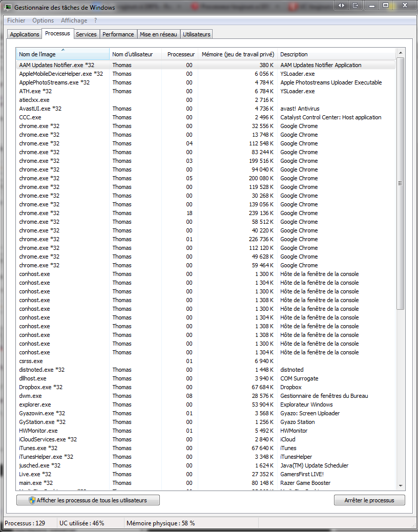Select explorer.exe process
Image resolution: width=418 pixels, height=532 pixels.
pos(206,405)
